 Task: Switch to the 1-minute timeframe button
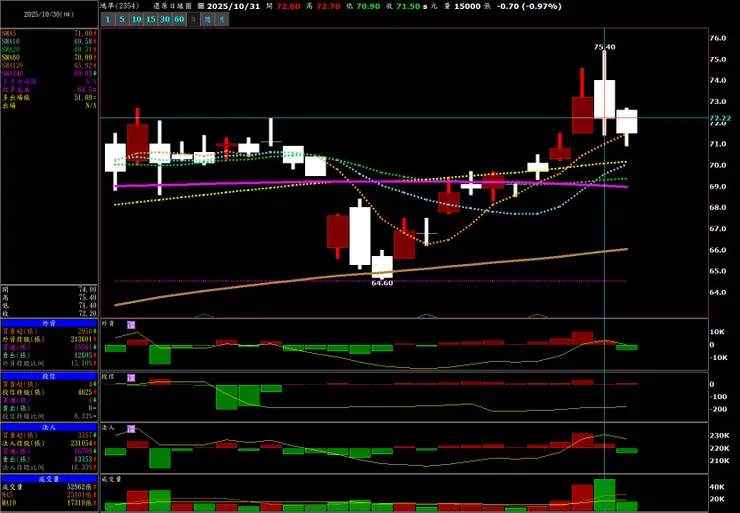pos(108,19)
